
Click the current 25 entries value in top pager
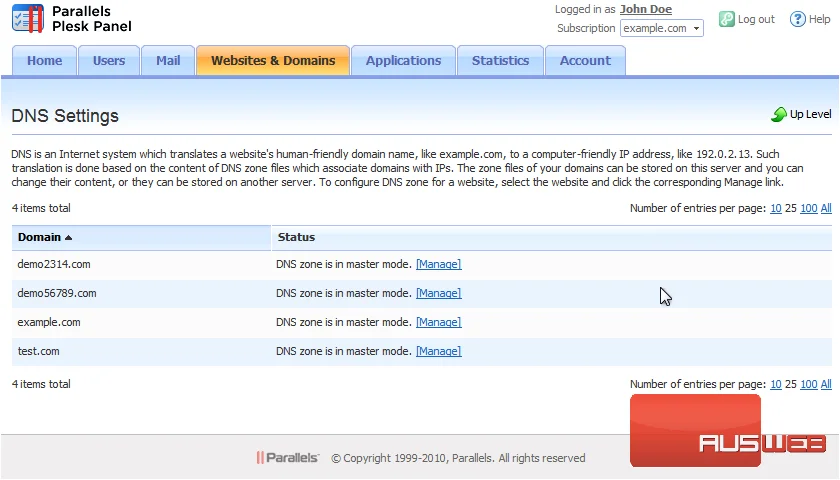point(791,208)
